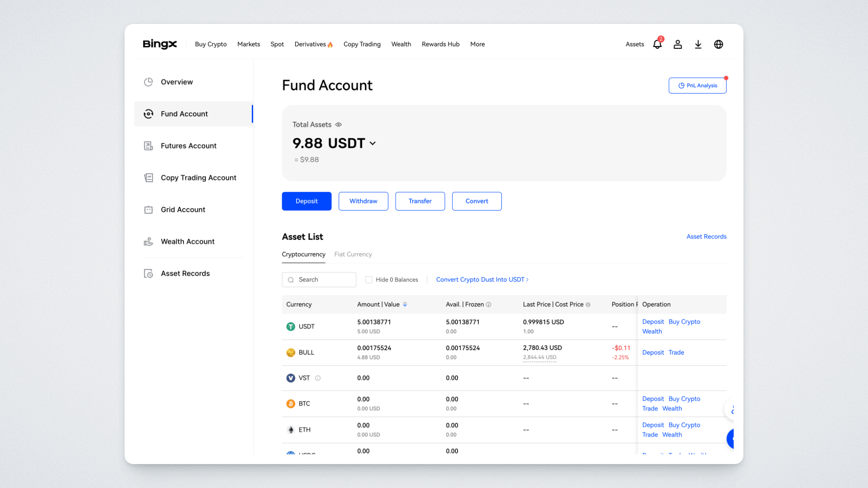Viewport: 868px width, 488px height.
Task: Click the notifications bell icon
Action: click(x=657, y=44)
